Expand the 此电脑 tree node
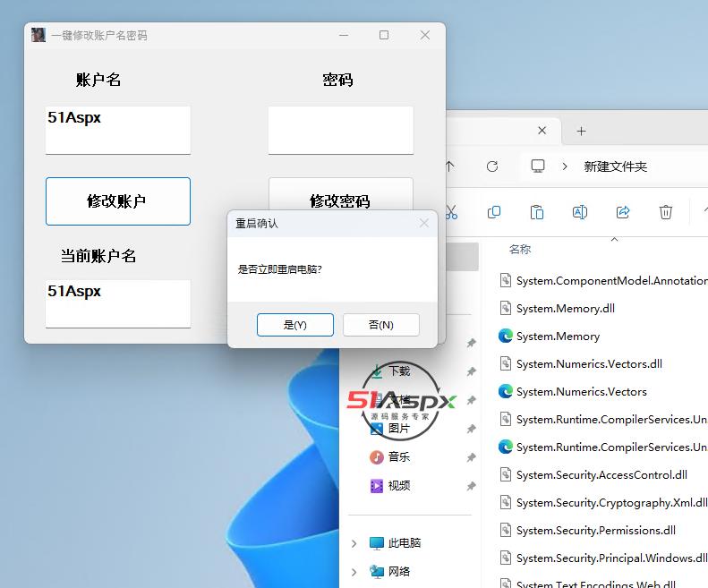 (x=354, y=543)
